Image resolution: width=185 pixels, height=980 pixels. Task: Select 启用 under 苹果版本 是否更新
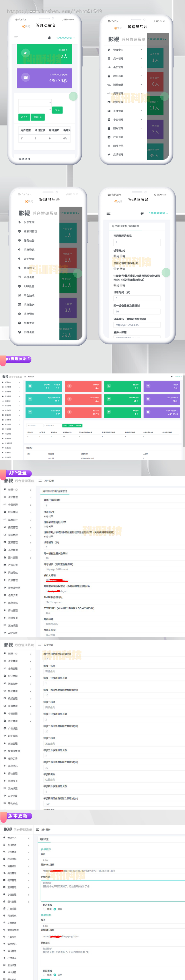pos(55,975)
